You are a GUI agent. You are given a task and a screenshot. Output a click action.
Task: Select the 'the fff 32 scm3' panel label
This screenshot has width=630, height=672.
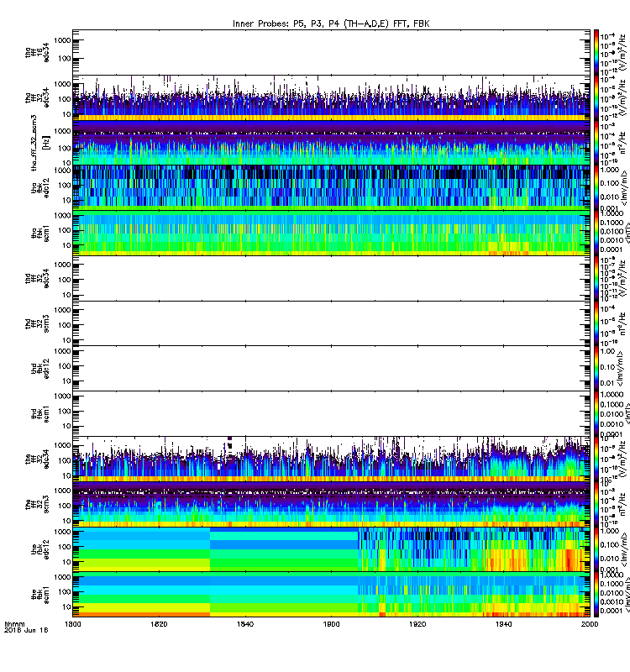(37, 505)
